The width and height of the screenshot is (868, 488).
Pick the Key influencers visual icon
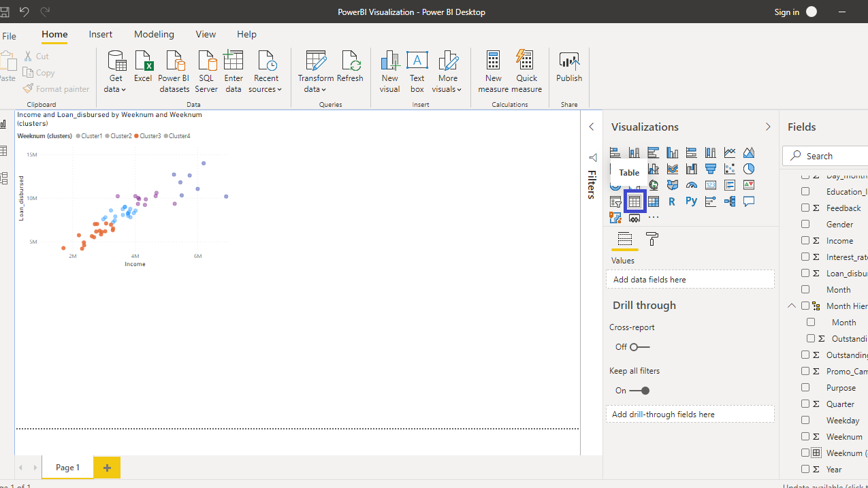711,201
